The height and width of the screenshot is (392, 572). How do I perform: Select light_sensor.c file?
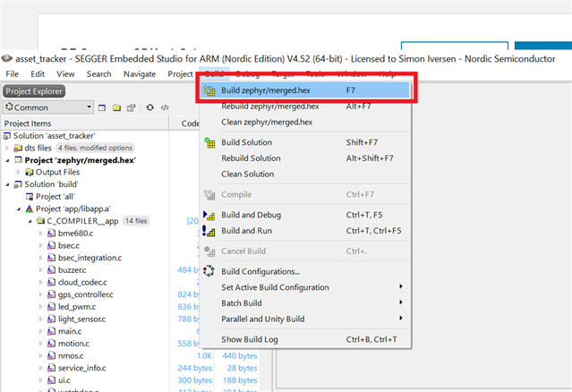tap(81, 320)
